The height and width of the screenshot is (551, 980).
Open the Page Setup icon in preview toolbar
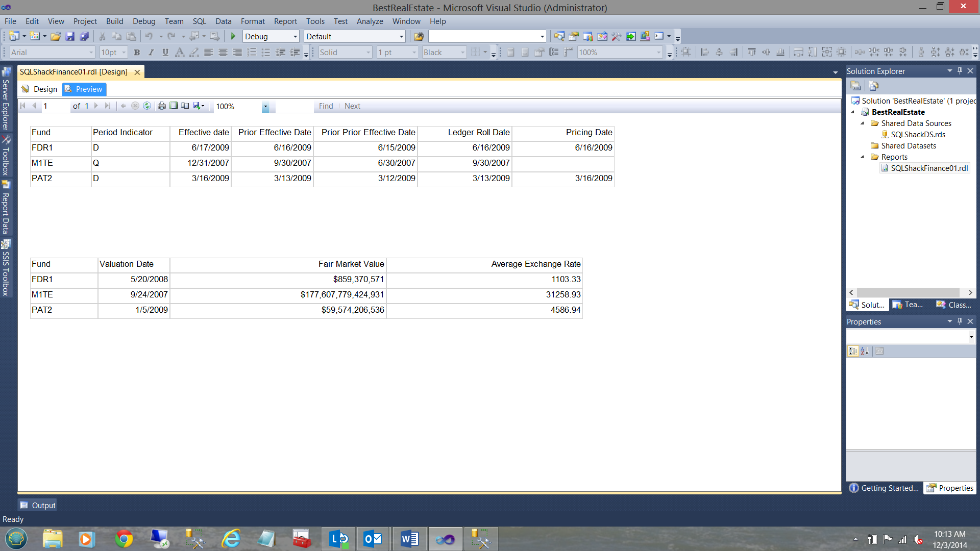click(x=185, y=106)
